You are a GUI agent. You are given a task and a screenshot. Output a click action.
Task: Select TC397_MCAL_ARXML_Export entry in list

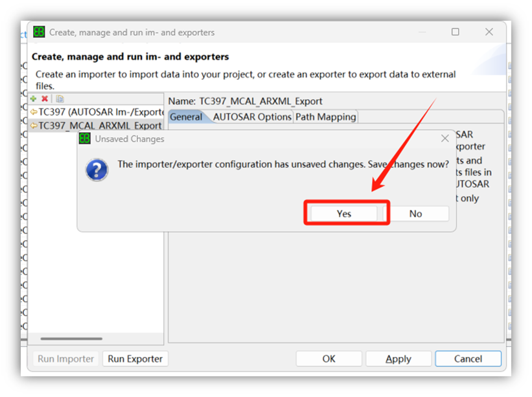pos(96,126)
